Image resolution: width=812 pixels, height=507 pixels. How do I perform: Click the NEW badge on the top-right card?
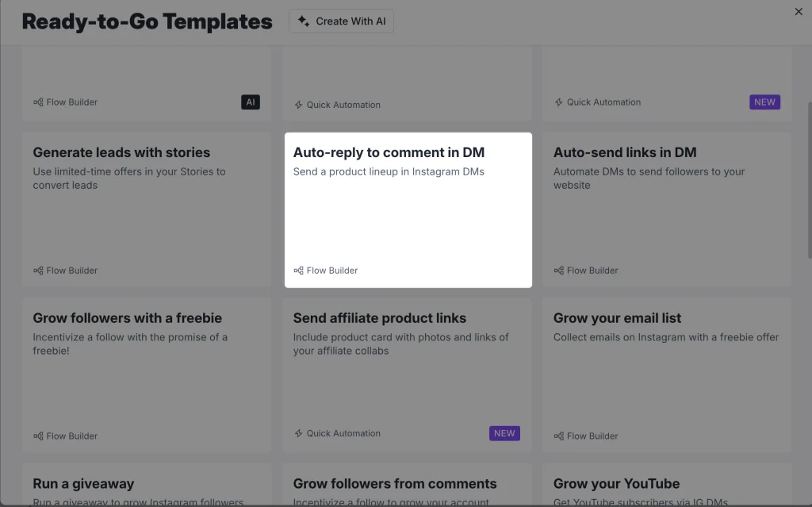(764, 102)
